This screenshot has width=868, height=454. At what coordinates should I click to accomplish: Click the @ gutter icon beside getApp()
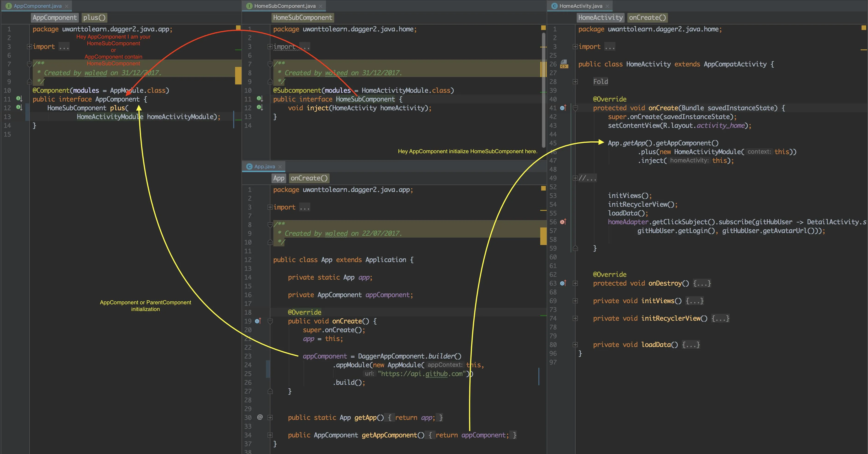(260, 417)
